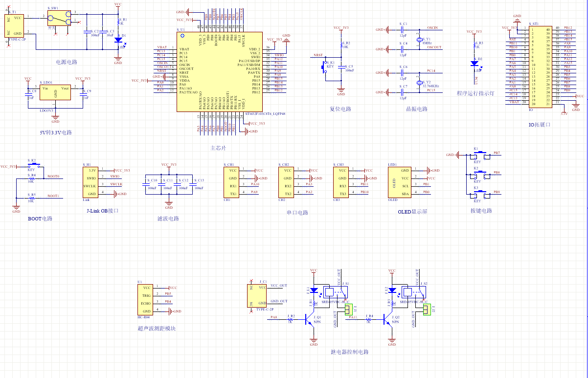
Task: Click the '程序运行指示灯' section label
Action: click(475, 93)
